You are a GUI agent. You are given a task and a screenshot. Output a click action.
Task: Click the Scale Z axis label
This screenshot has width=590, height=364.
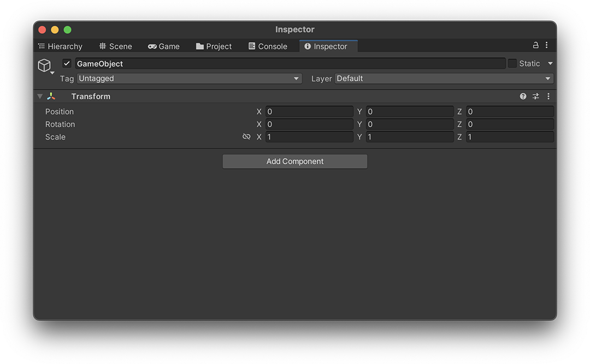459,137
